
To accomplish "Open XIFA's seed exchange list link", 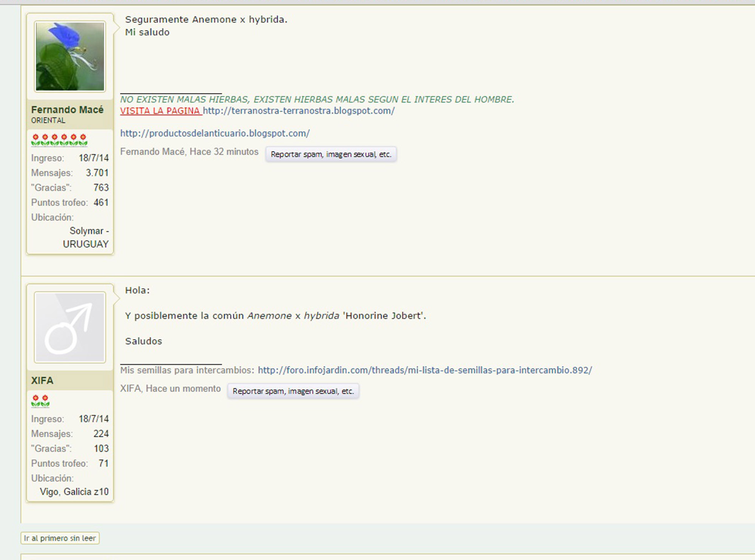I will coord(425,370).
